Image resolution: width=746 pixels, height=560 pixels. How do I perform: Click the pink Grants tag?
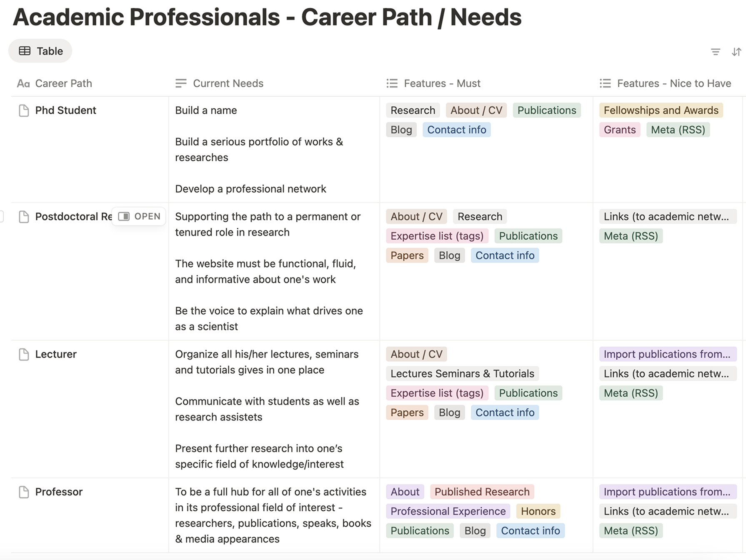coord(619,130)
